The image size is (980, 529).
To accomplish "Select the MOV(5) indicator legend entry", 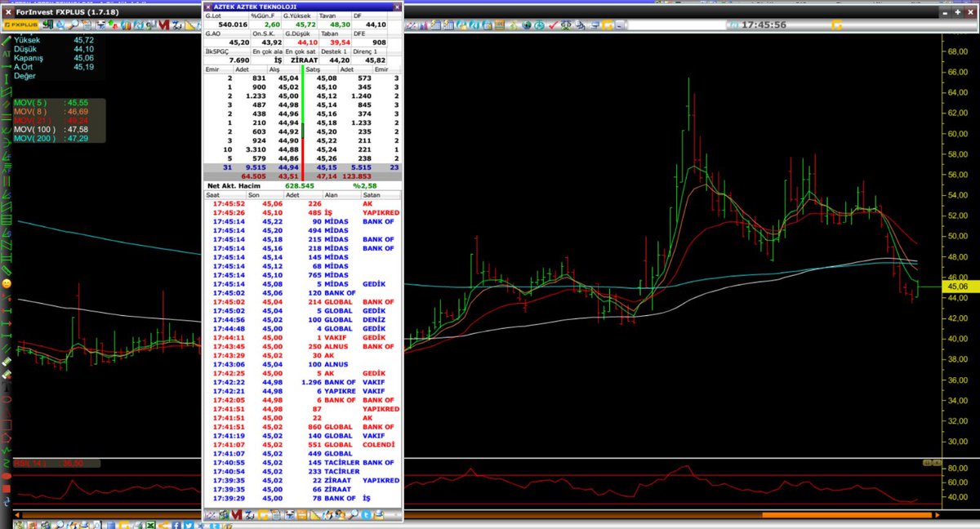I will click(51, 103).
